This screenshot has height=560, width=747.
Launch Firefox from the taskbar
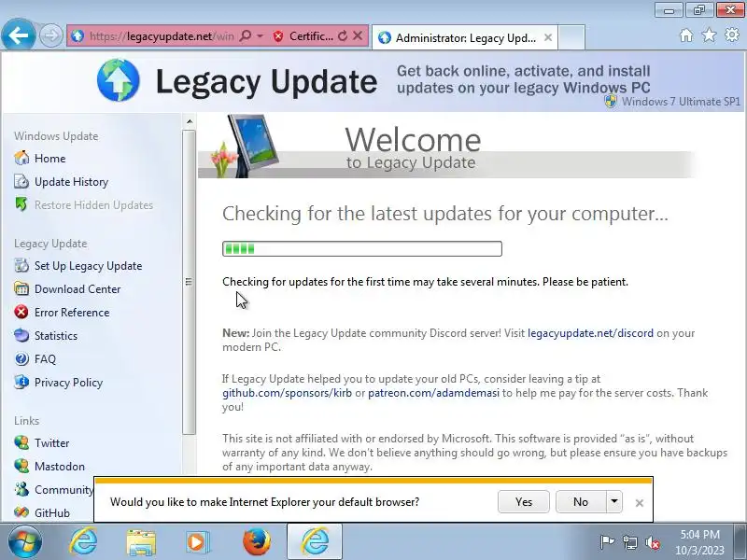pyautogui.click(x=256, y=542)
